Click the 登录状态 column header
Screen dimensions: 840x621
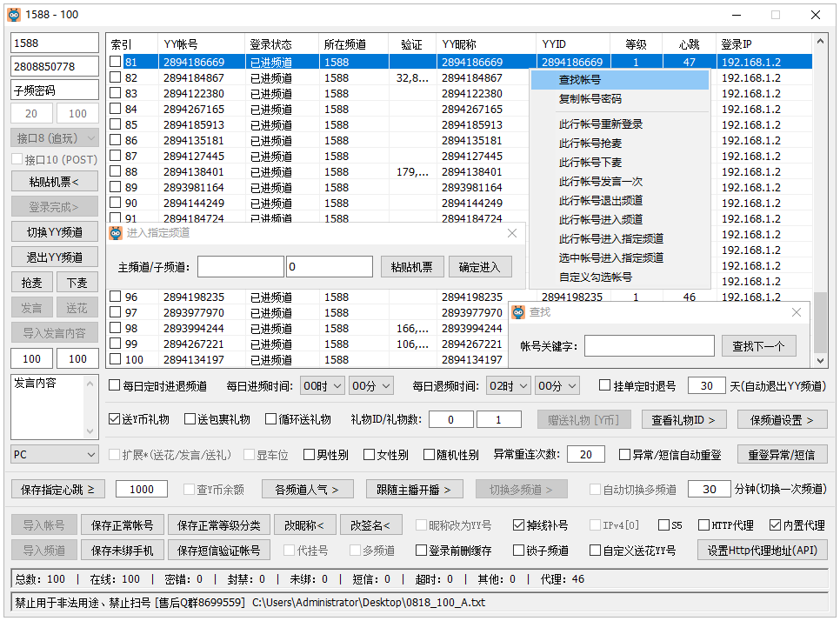[x=283, y=44]
